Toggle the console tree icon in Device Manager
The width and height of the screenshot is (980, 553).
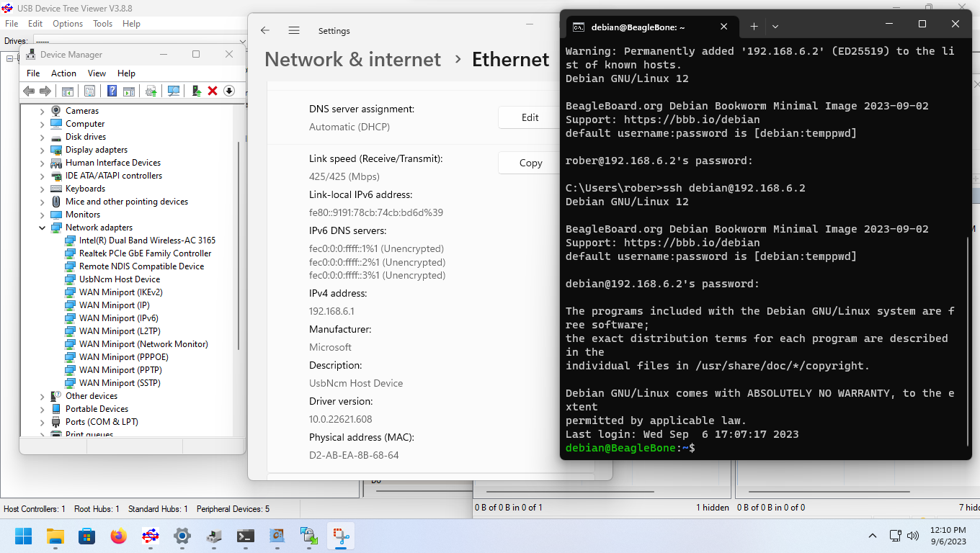pyautogui.click(x=67, y=91)
